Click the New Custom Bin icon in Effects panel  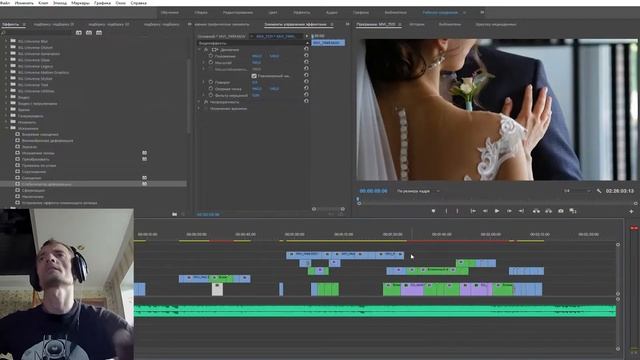(174, 214)
